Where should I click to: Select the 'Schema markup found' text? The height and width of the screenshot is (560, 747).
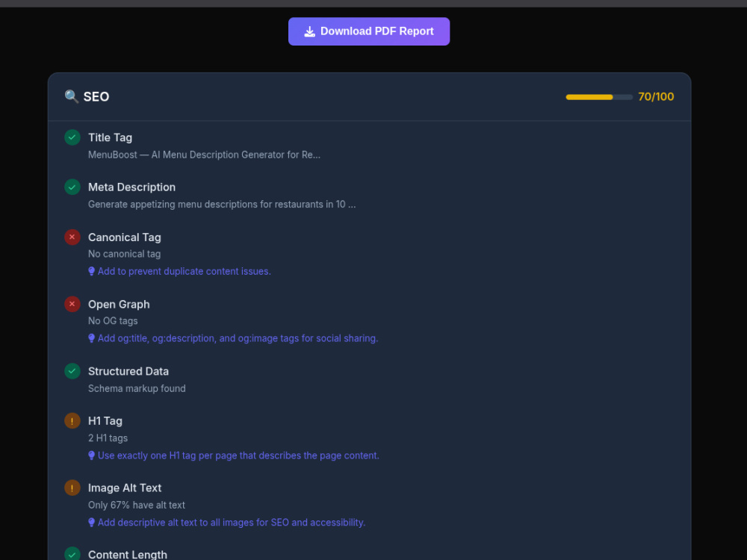click(x=137, y=388)
